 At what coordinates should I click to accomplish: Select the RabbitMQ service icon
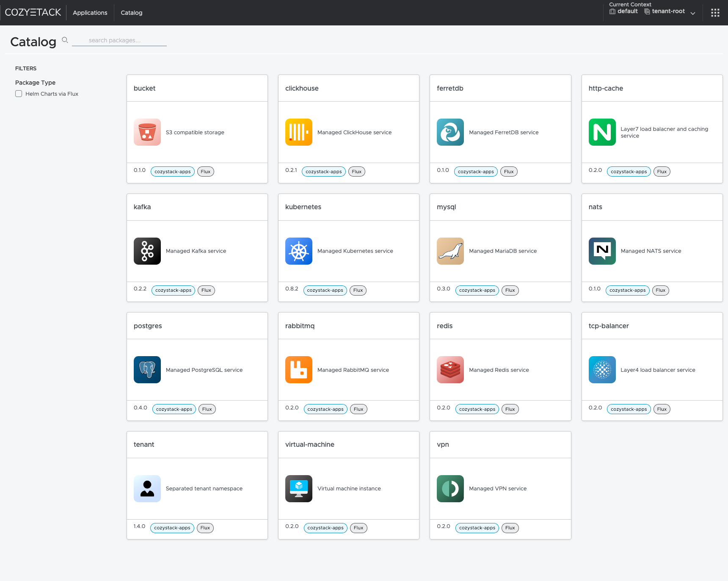pyautogui.click(x=298, y=370)
